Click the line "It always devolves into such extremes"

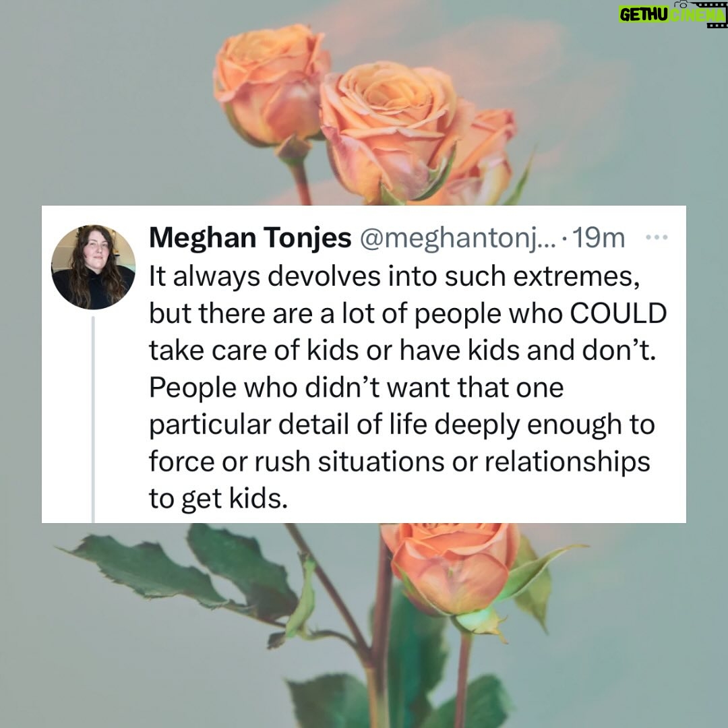tap(392, 277)
